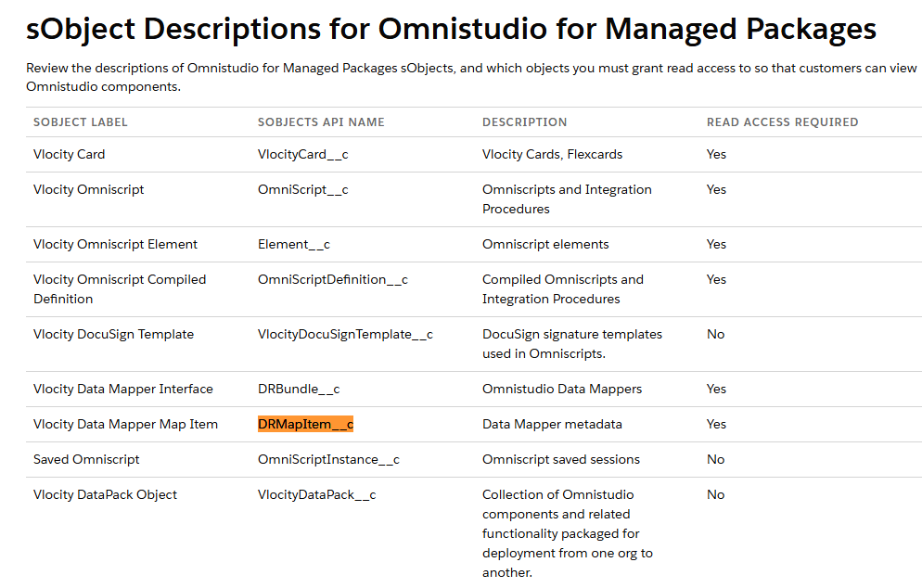Viewport: 922px width, 588px height.
Task: Select the Saved Omniscript label cell
Action: tap(86, 459)
